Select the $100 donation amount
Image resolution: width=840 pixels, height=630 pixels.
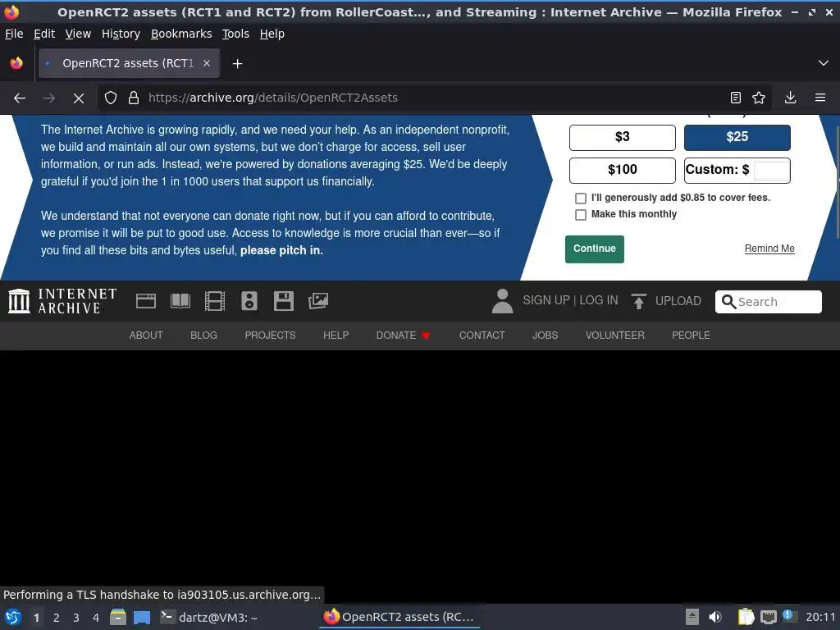point(623,171)
